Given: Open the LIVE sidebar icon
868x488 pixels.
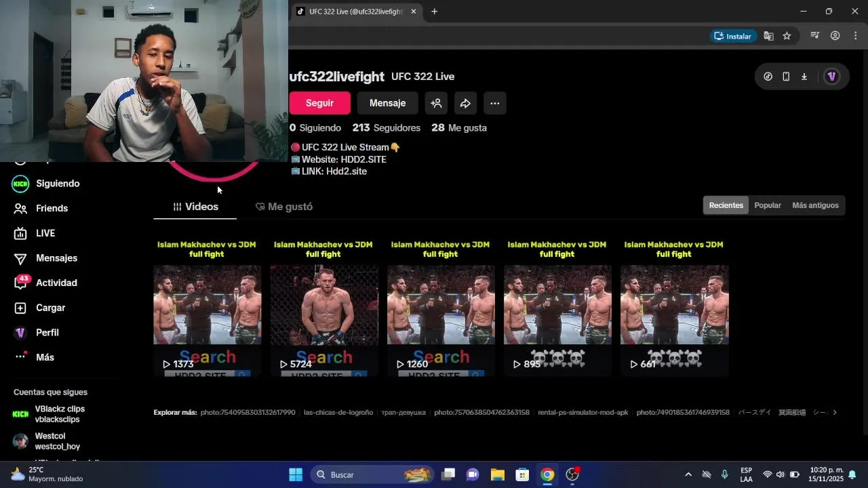Looking at the screenshot, I should [20, 233].
